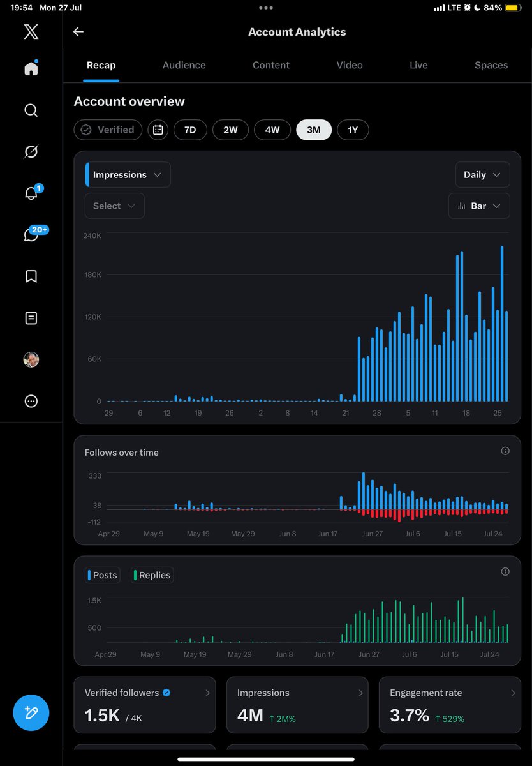Toggle the Verified filter chip
This screenshot has width=532, height=766.
point(107,130)
